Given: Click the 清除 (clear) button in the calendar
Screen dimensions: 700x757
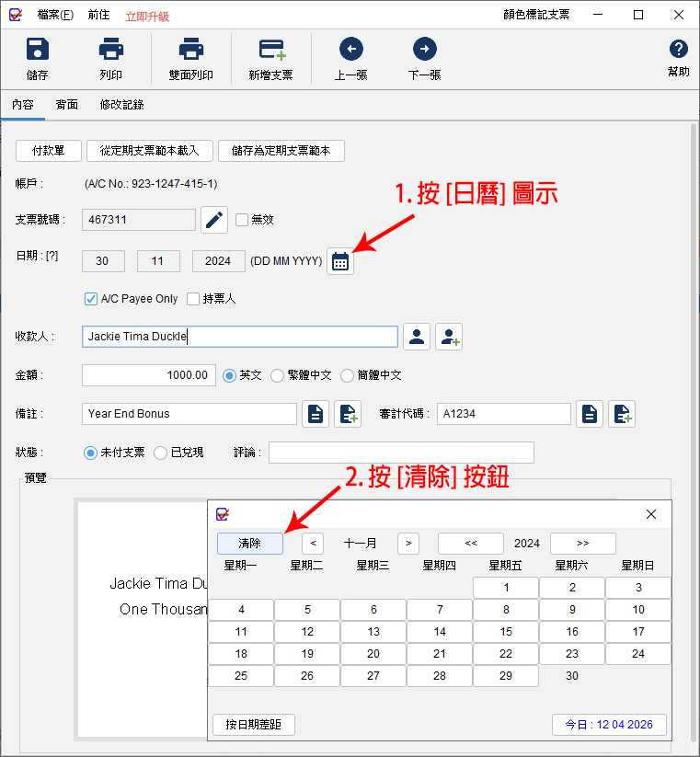Looking at the screenshot, I should tap(250, 543).
